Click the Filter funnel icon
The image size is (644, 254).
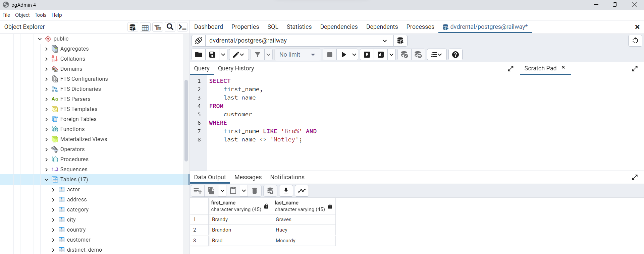tap(257, 55)
